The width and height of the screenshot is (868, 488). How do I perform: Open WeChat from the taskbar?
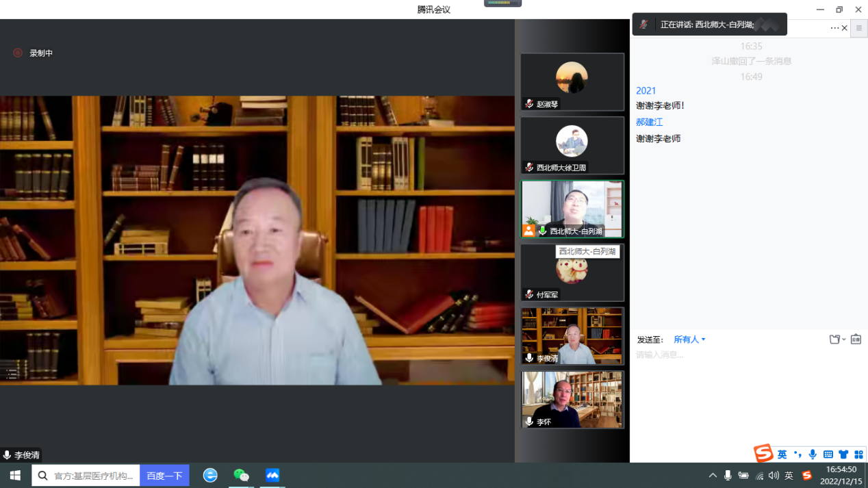[x=241, y=475]
